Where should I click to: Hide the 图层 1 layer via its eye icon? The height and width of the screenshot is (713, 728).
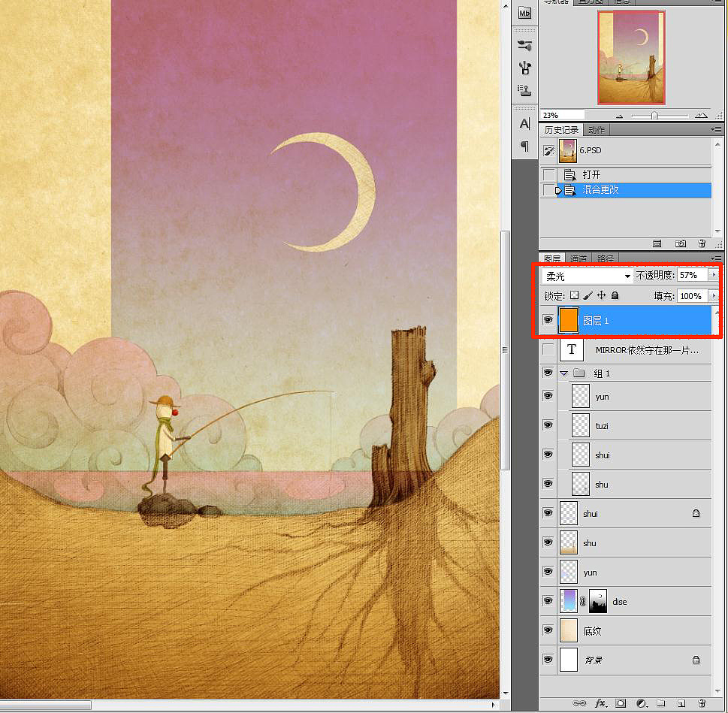(x=548, y=320)
